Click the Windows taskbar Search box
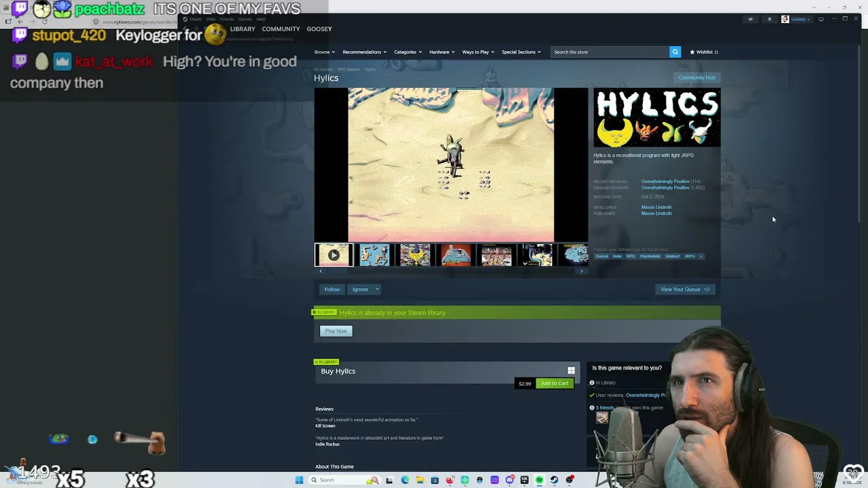This screenshot has height=488, width=868. point(343,480)
